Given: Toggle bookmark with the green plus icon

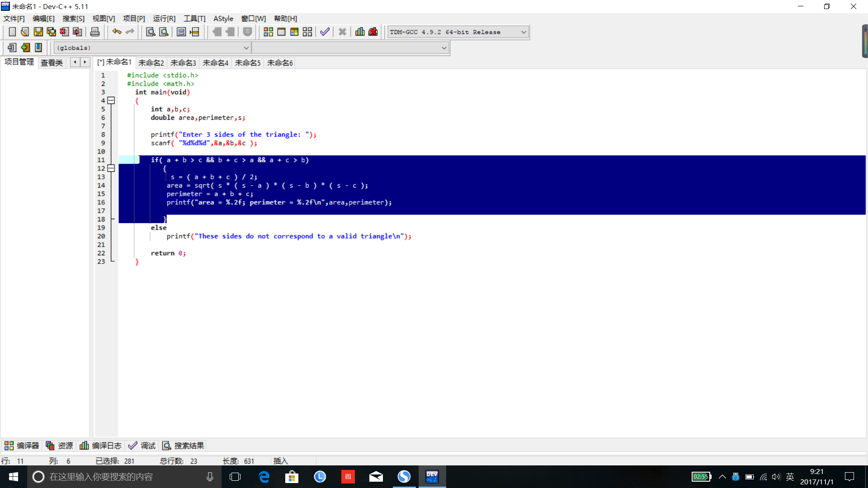Looking at the screenshot, I should coord(25,47).
